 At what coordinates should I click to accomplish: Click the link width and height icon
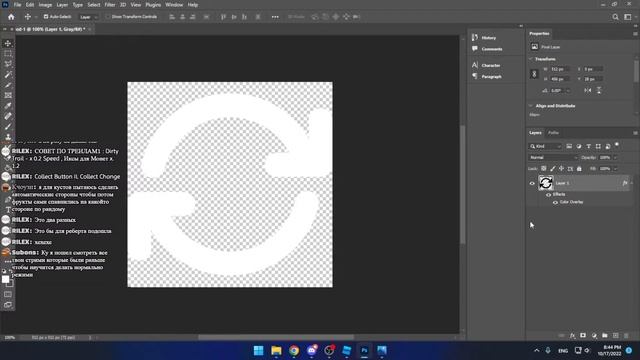pos(534,74)
